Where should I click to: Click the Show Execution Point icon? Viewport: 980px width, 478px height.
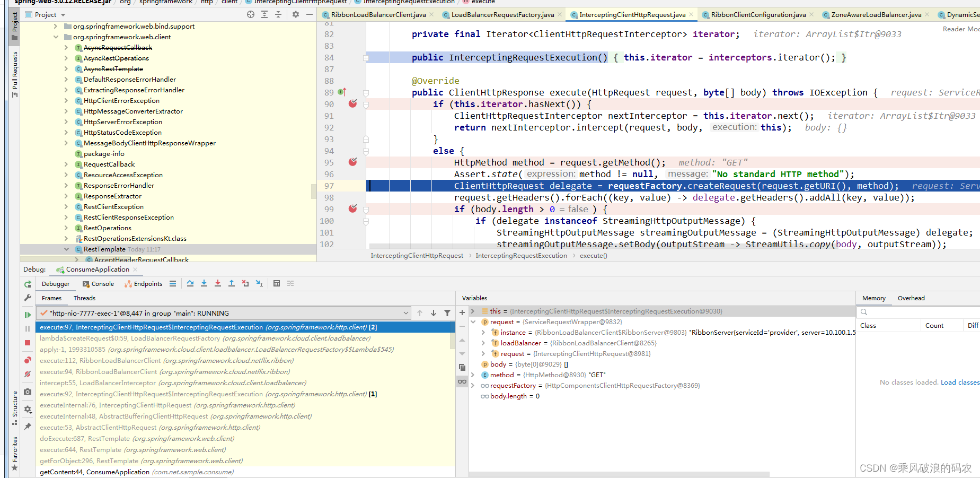pos(173,284)
